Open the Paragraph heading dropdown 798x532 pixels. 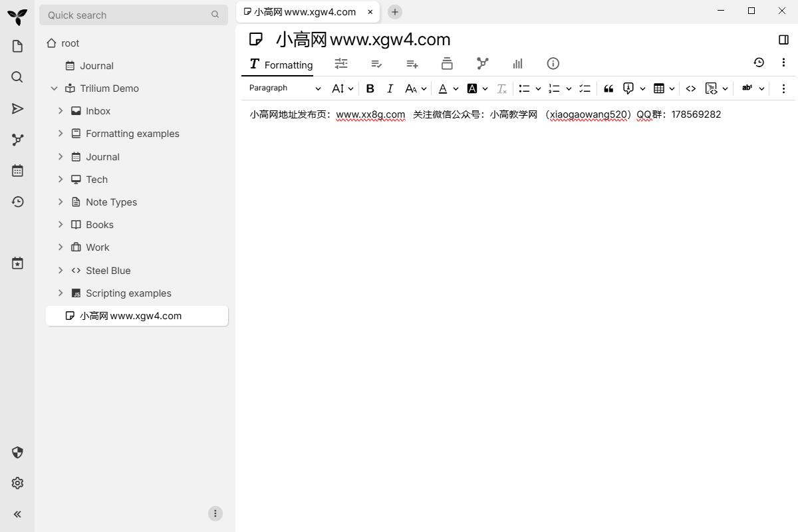coord(285,88)
